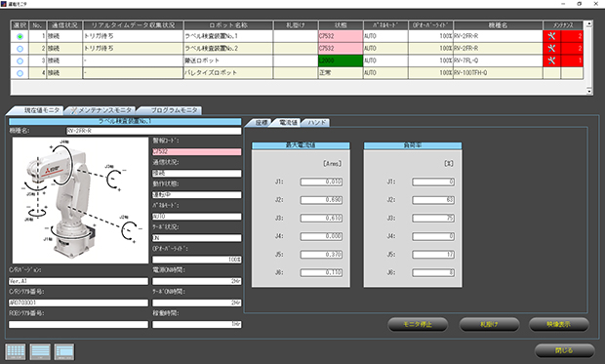Screen dimensions: 605x364
Task: Switch to the ハンド sub-tab
Action: click(x=316, y=122)
